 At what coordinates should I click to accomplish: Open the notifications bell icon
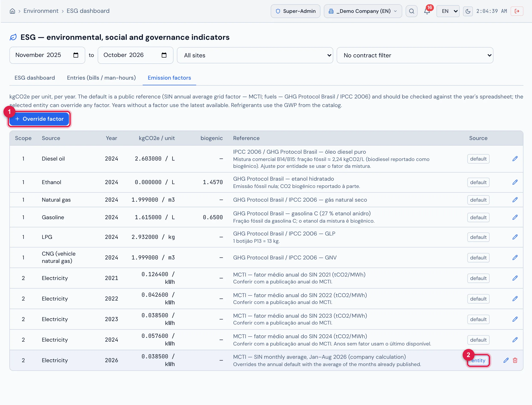click(x=427, y=11)
